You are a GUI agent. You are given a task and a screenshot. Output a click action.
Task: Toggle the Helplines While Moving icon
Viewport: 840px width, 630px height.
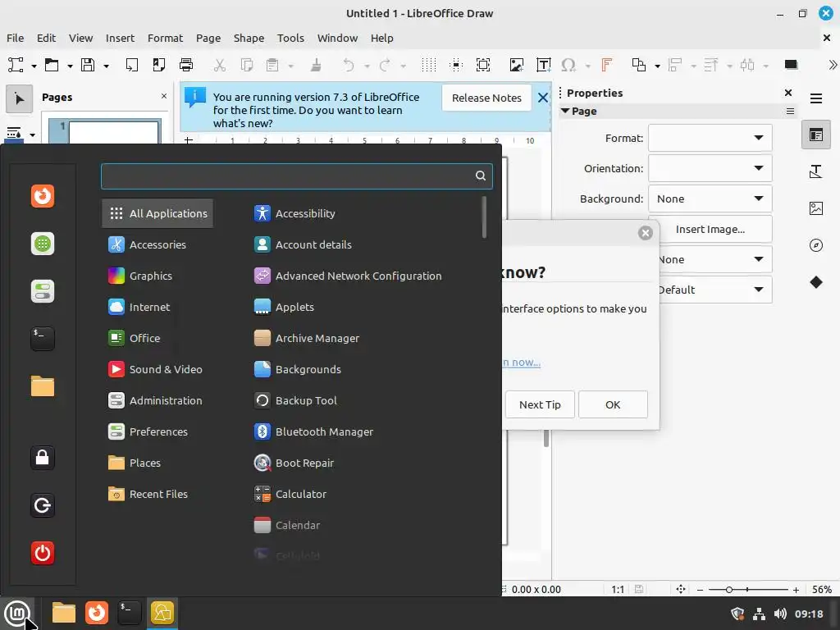[456, 65]
